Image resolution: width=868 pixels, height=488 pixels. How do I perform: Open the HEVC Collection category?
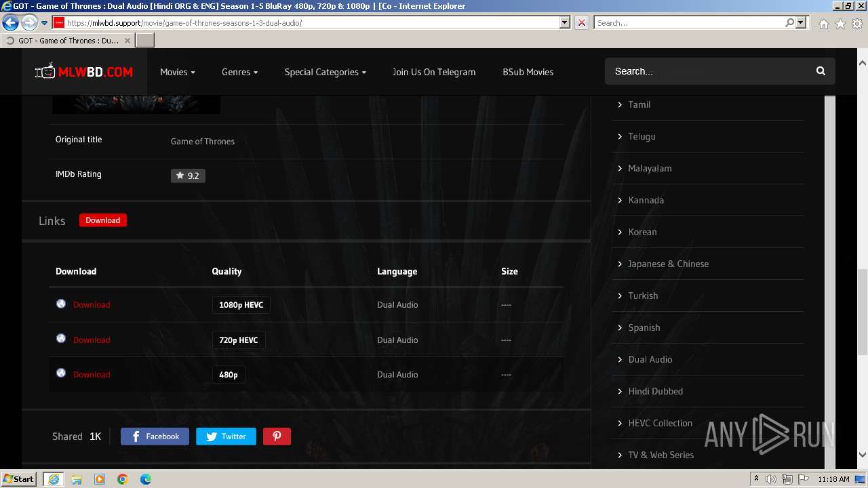click(x=660, y=423)
